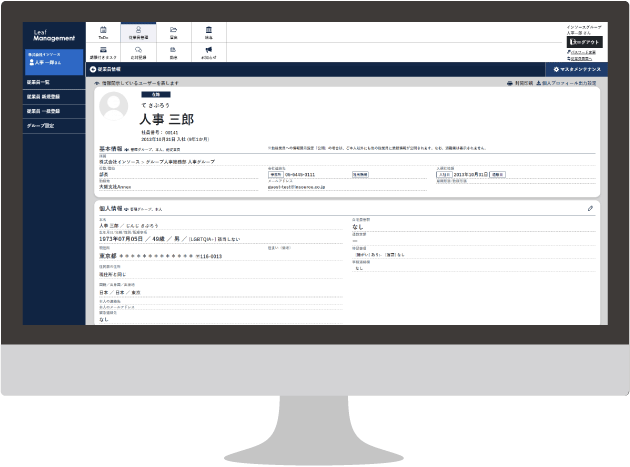Click the work location text ending in Annex

click(x=115, y=187)
